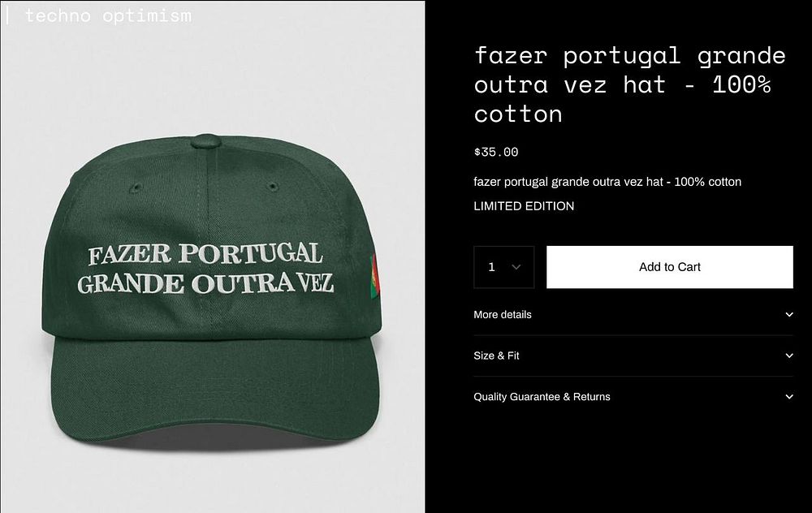812x513 pixels.
Task: Click the product description line under price
Action: pyautogui.click(x=607, y=182)
